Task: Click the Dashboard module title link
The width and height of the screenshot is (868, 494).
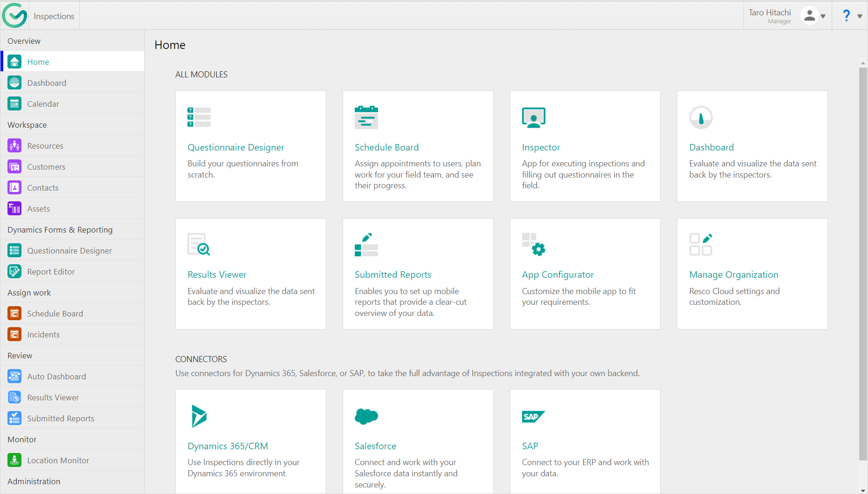Action: point(711,147)
